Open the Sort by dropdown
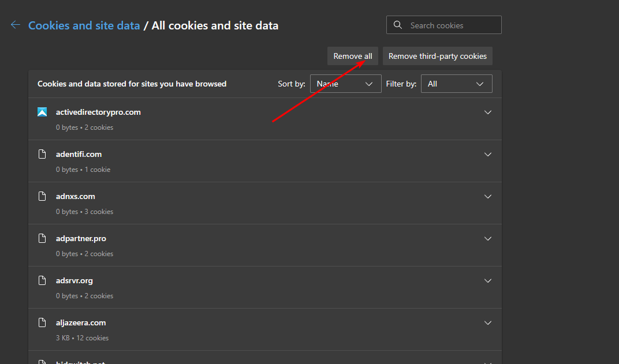 pyautogui.click(x=346, y=84)
